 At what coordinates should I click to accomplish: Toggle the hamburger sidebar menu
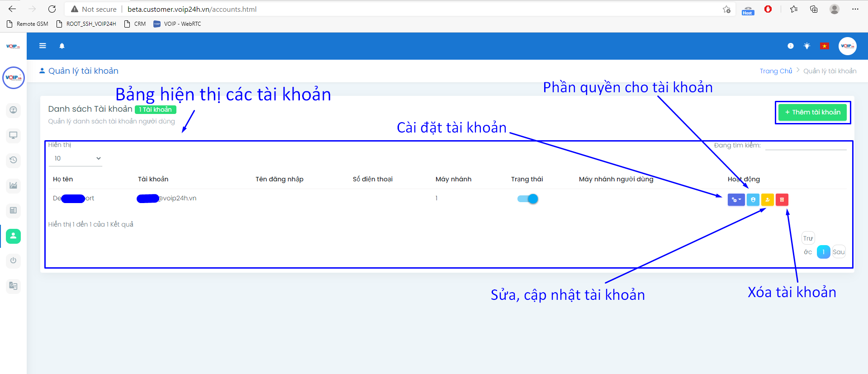[43, 46]
